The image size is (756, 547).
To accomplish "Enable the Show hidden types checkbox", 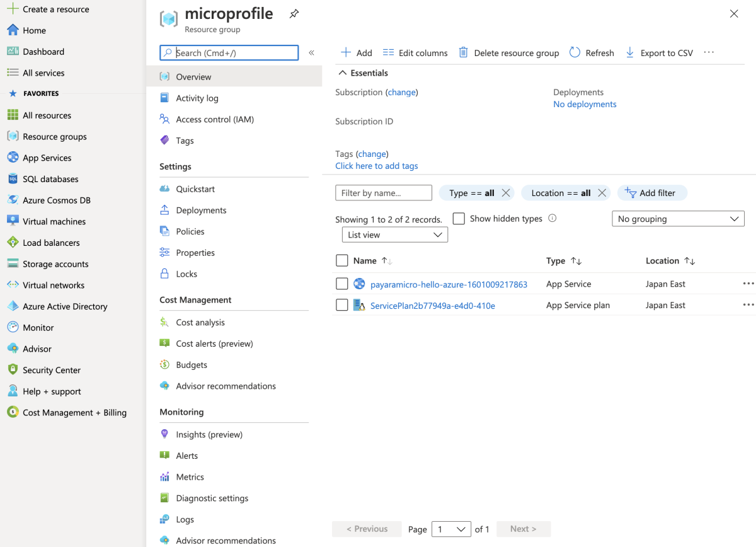I will click(x=459, y=218).
